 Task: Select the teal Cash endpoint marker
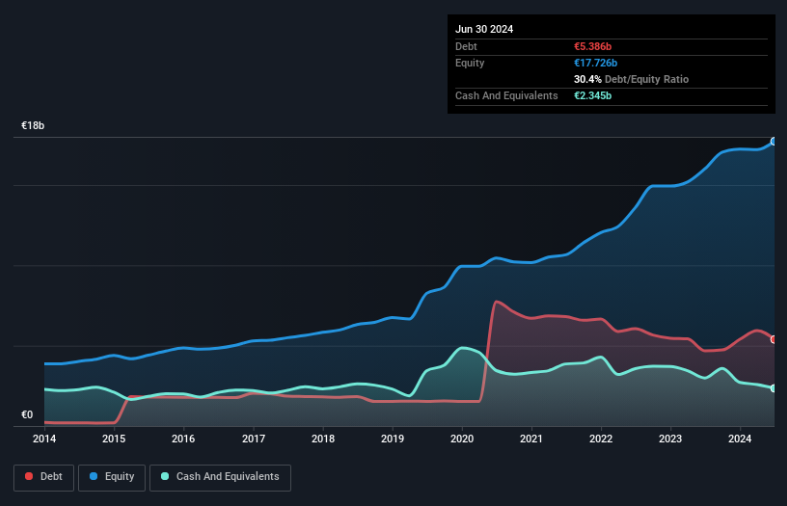point(774,388)
